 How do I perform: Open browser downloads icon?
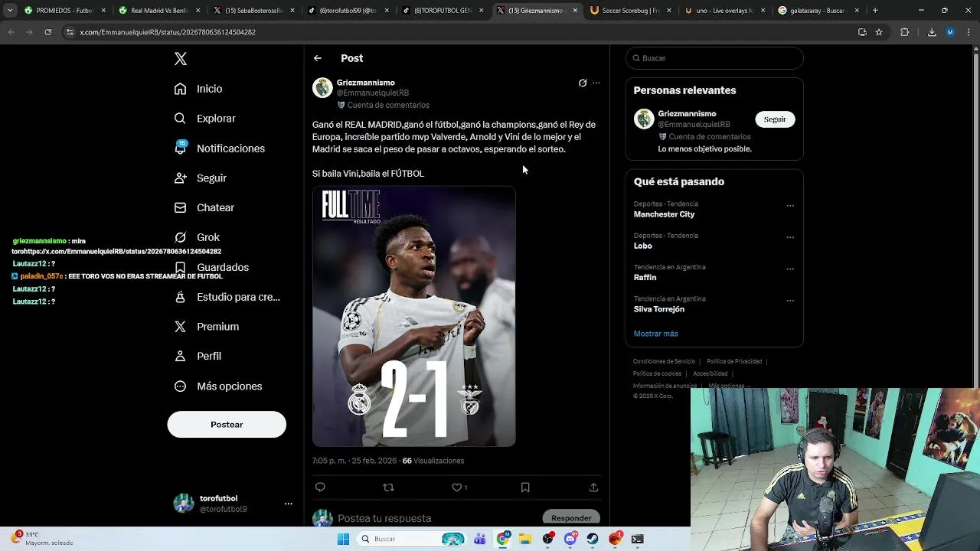(932, 32)
